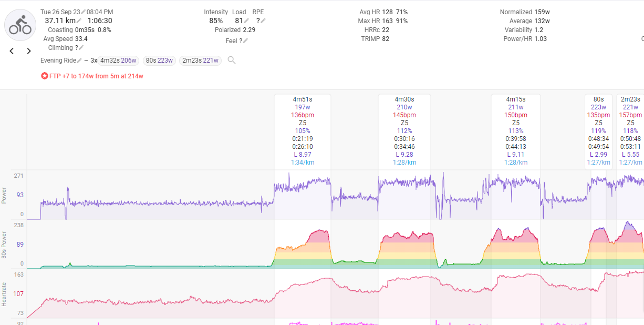Edit RPE value pencil icon
The width and height of the screenshot is (644, 325).
tap(263, 21)
